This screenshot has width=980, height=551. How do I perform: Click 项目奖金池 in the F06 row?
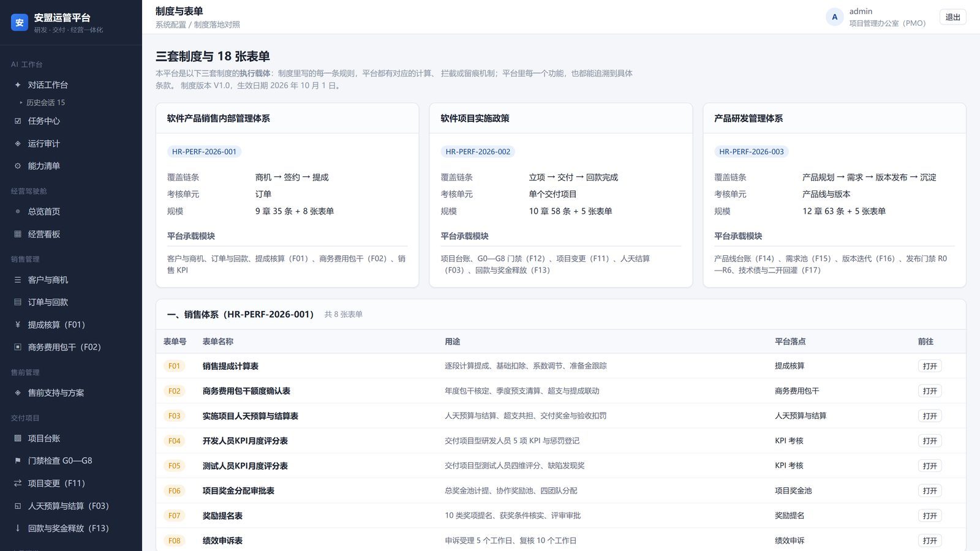[x=793, y=491]
